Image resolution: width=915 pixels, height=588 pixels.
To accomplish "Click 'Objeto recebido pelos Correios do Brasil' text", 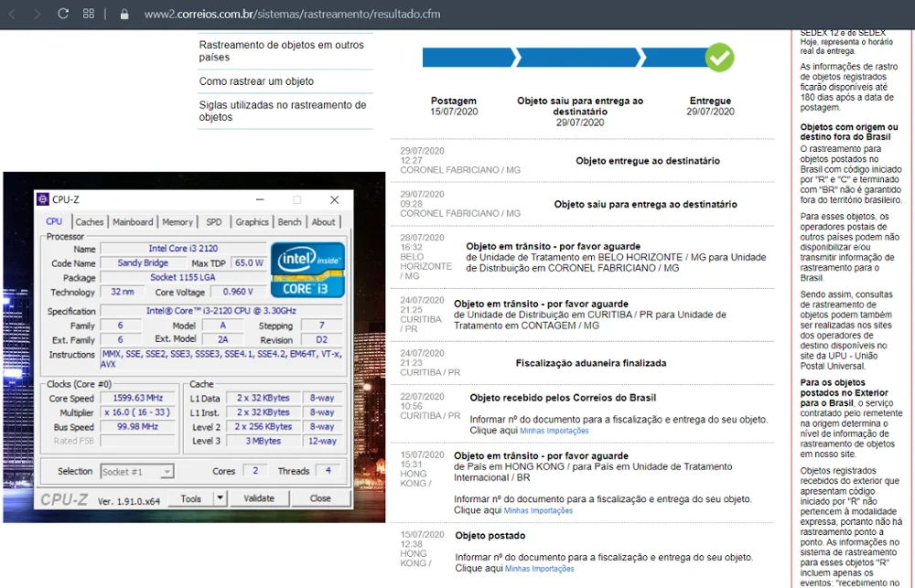I will tap(563, 397).
